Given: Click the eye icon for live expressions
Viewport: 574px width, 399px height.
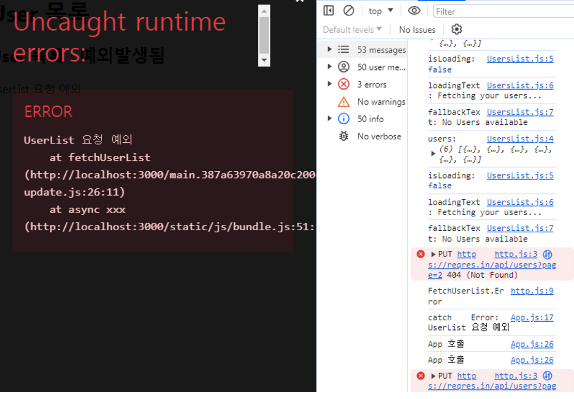Looking at the screenshot, I should [414, 11].
